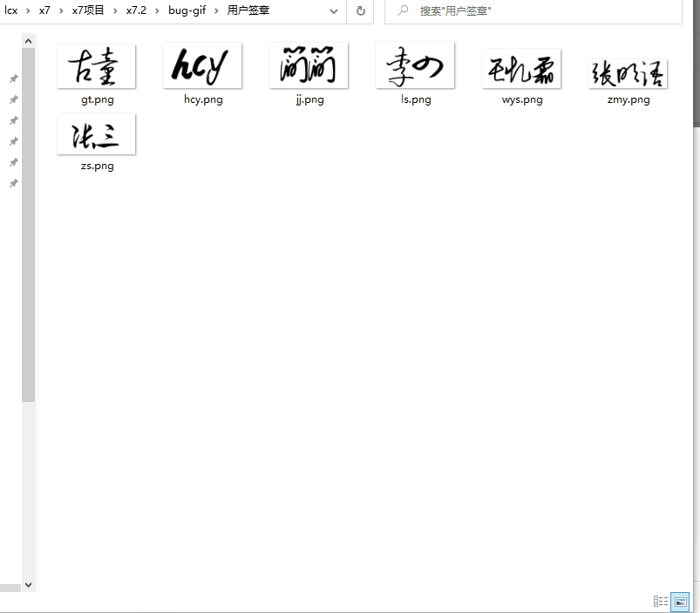This screenshot has height=613, width=700.
Task: Click the second pin icon in the sidebar
Action: point(14,99)
